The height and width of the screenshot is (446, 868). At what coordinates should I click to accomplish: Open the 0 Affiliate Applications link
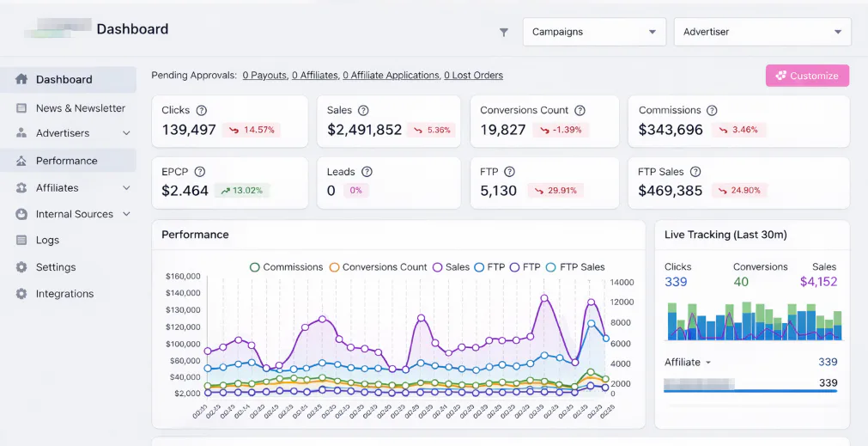pos(391,76)
